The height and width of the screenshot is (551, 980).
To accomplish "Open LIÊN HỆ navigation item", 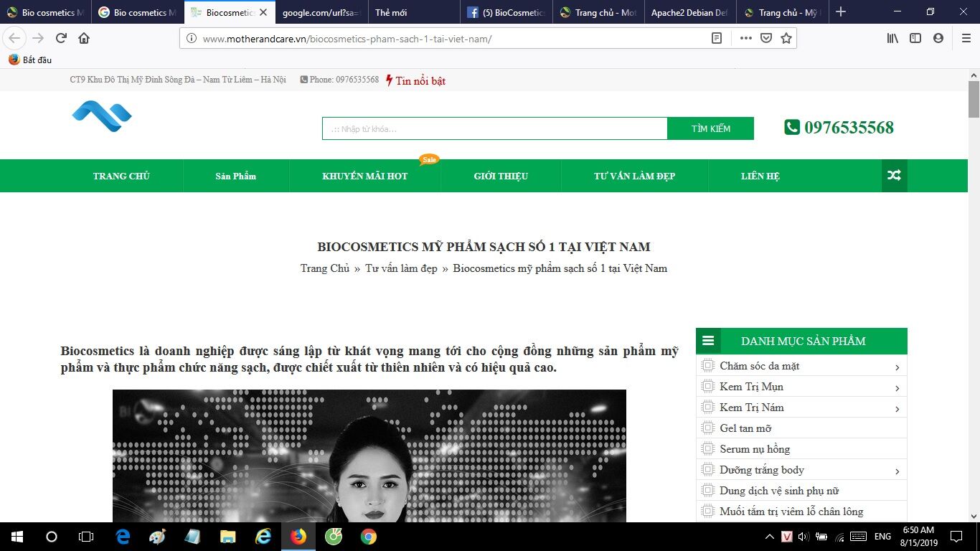I will [x=760, y=176].
